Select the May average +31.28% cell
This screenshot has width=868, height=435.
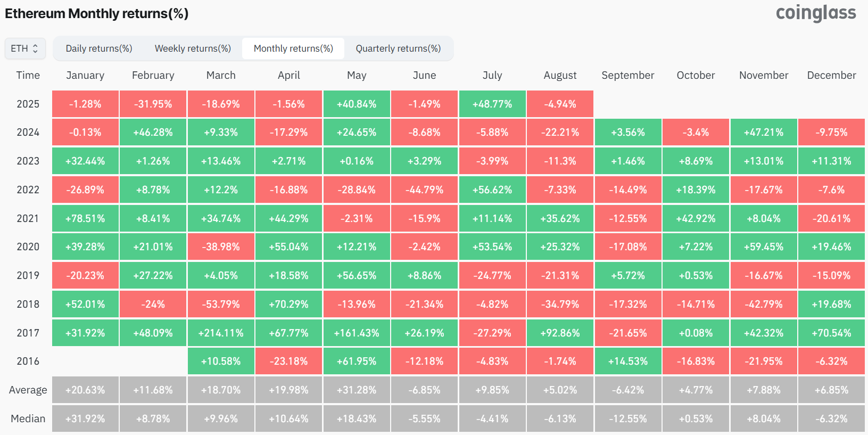click(357, 390)
